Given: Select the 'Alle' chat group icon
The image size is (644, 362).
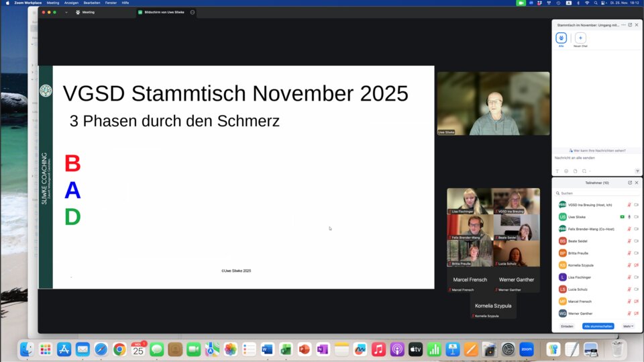Looking at the screenshot, I should pyautogui.click(x=561, y=38).
